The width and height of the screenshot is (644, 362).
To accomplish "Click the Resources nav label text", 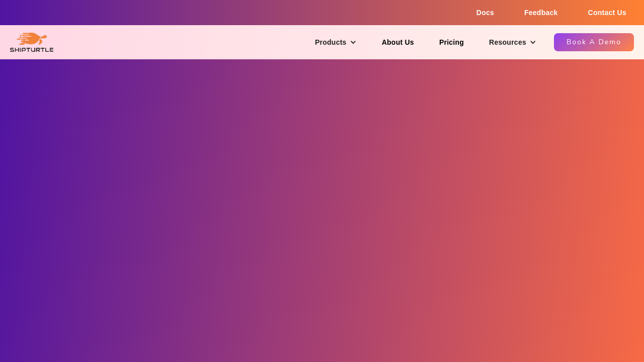I will pyautogui.click(x=507, y=42).
